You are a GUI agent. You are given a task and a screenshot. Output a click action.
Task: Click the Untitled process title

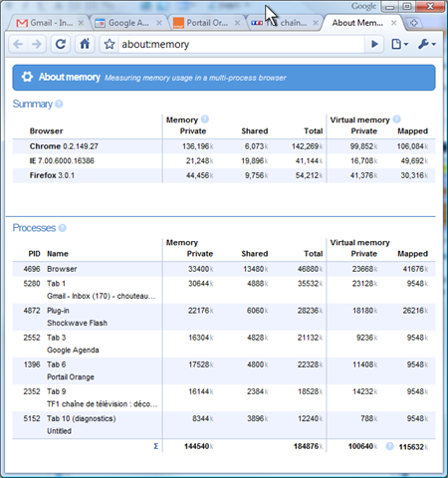(x=59, y=431)
